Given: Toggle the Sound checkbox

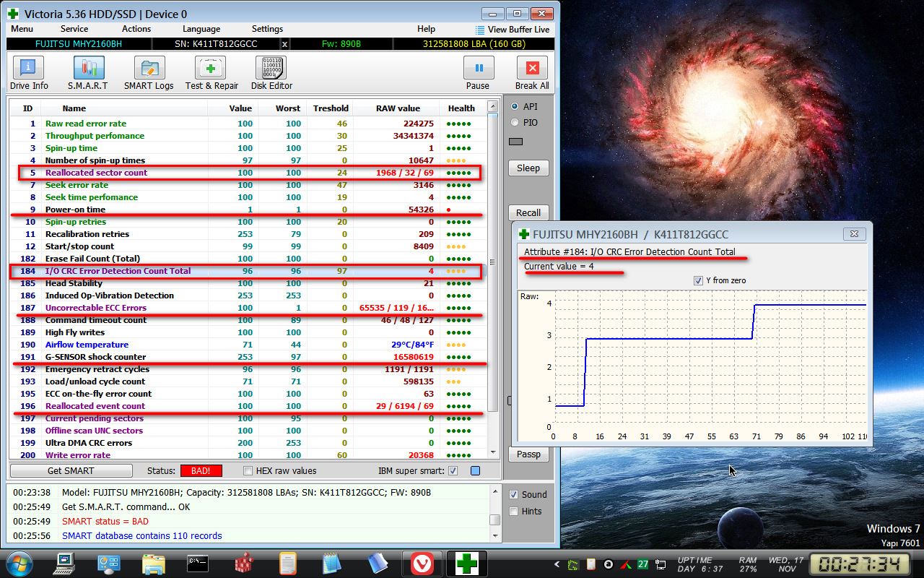Looking at the screenshot, I should 514,495.
